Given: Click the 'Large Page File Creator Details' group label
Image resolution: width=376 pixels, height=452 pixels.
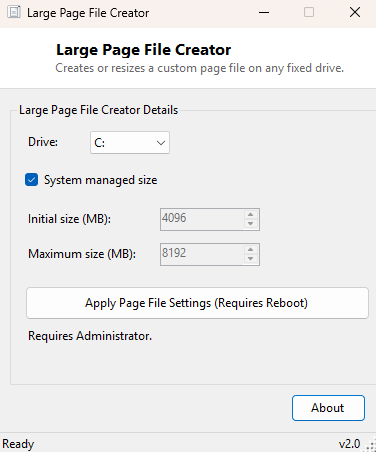Looking at the screenshot, I should [99, 110].
